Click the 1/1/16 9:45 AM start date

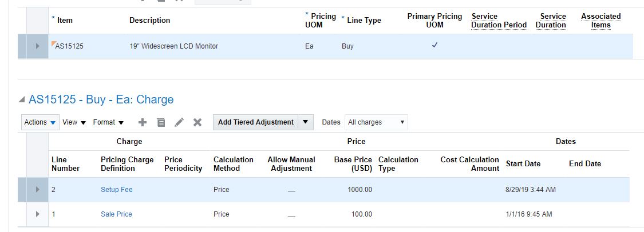[529, 214]
